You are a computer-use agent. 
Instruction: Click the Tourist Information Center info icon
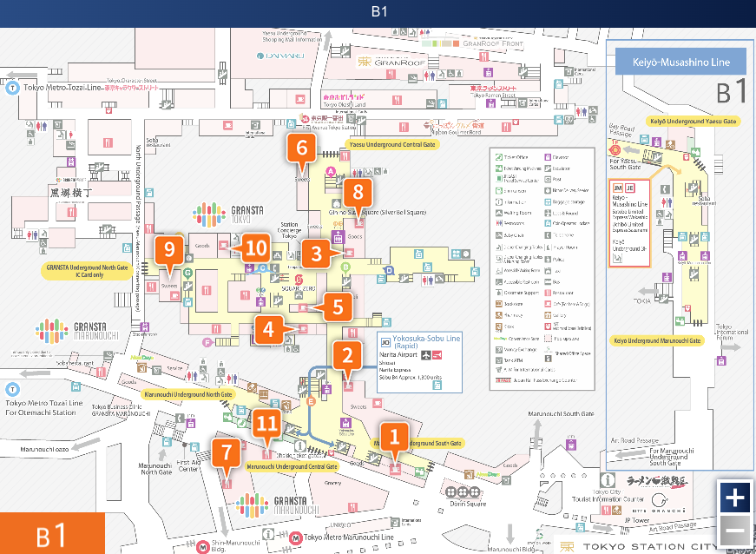(x=608, y=479)
